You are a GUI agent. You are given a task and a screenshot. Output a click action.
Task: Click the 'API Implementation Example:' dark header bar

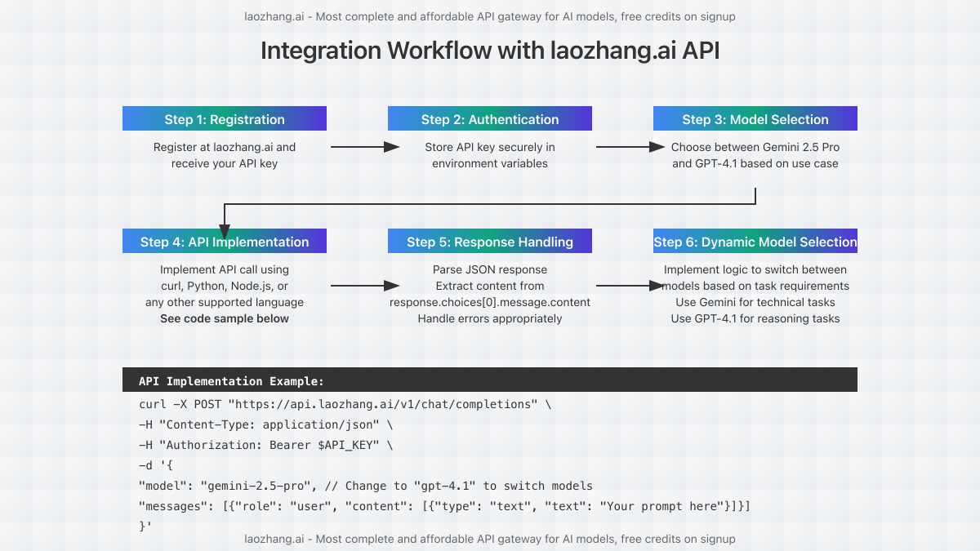coord(490,380)
